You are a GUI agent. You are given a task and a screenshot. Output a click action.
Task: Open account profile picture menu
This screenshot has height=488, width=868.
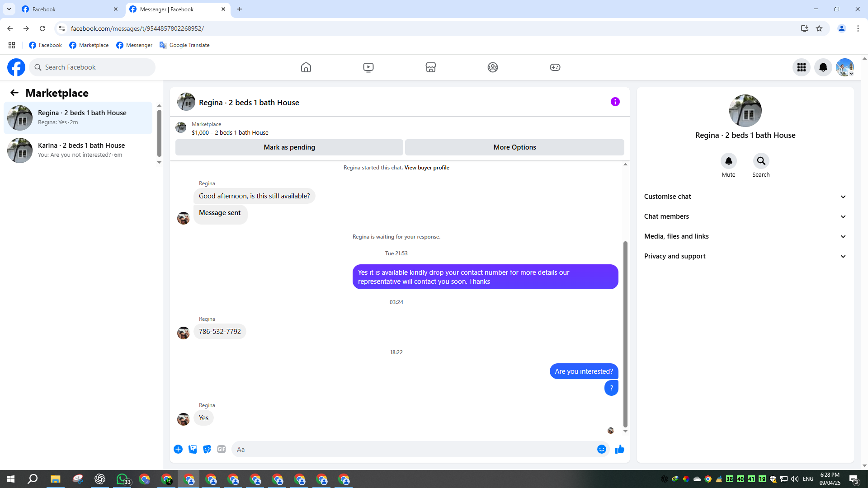click(x=845, y=67)
